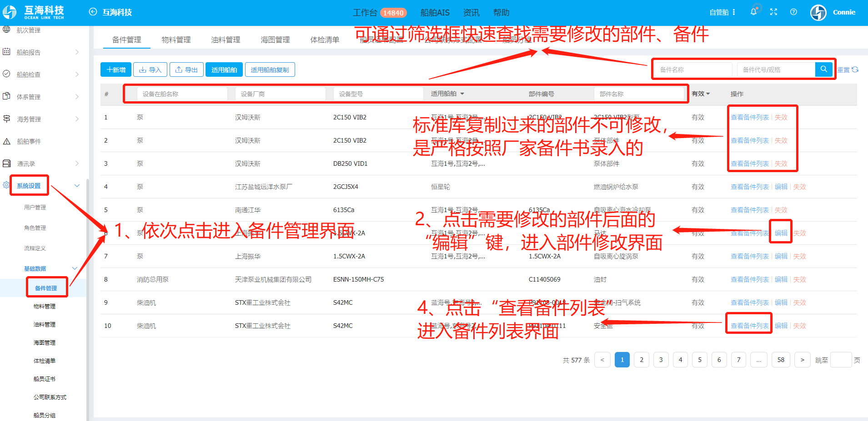The height and width of the screenshot is (421, 868).
Task: Focus the 备件名称 search field
Action: pyautogui.click(x=693, y=69)
